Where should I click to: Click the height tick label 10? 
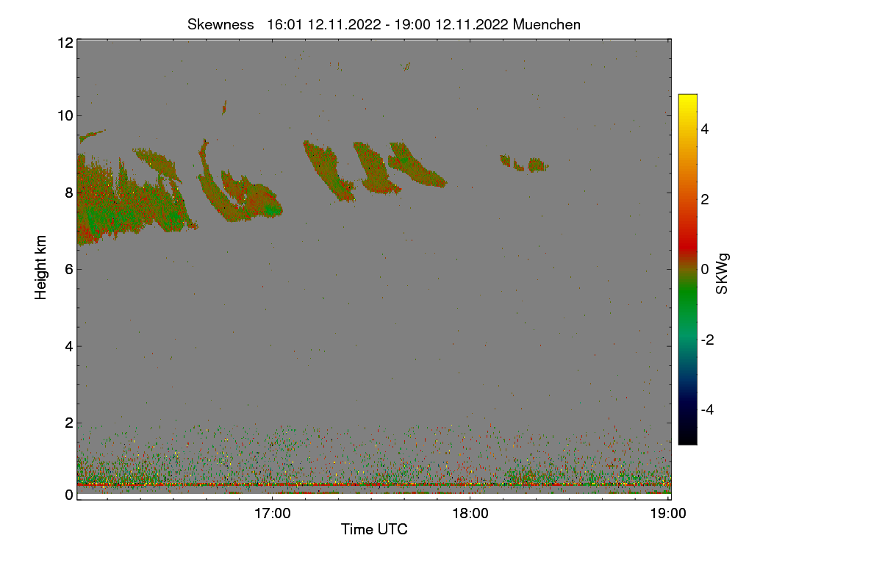pyautogui.click(x=65, y=115)
